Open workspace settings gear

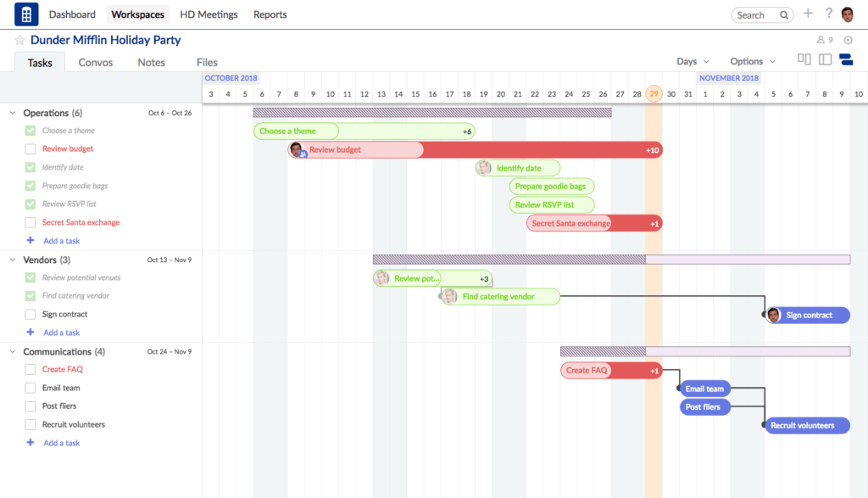pos(848,39)
